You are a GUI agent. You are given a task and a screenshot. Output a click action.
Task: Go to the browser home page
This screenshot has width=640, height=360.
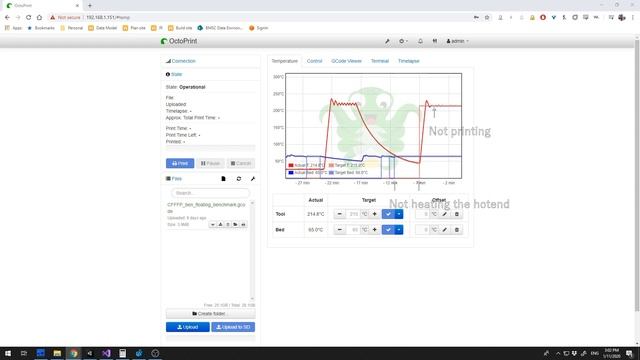click(39, 18)
